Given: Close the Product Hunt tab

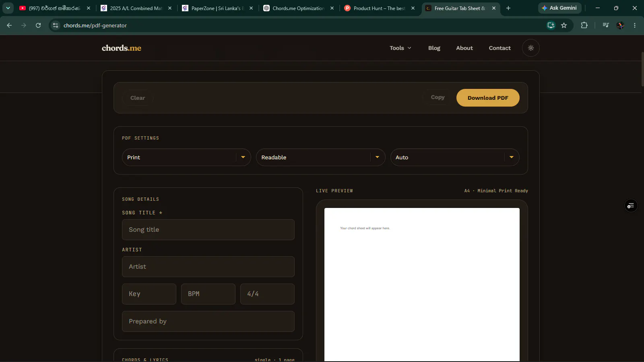Looking at the screenshot, I should (413, 8).
